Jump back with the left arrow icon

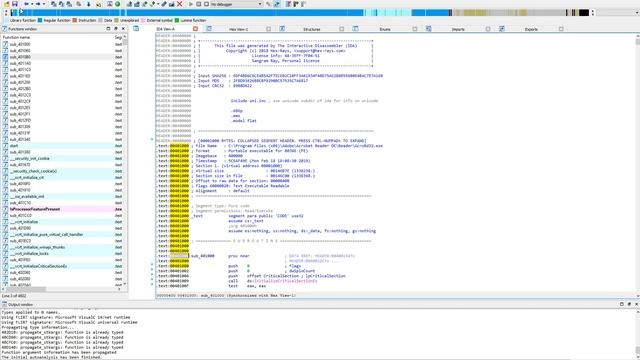coord(26,4)
